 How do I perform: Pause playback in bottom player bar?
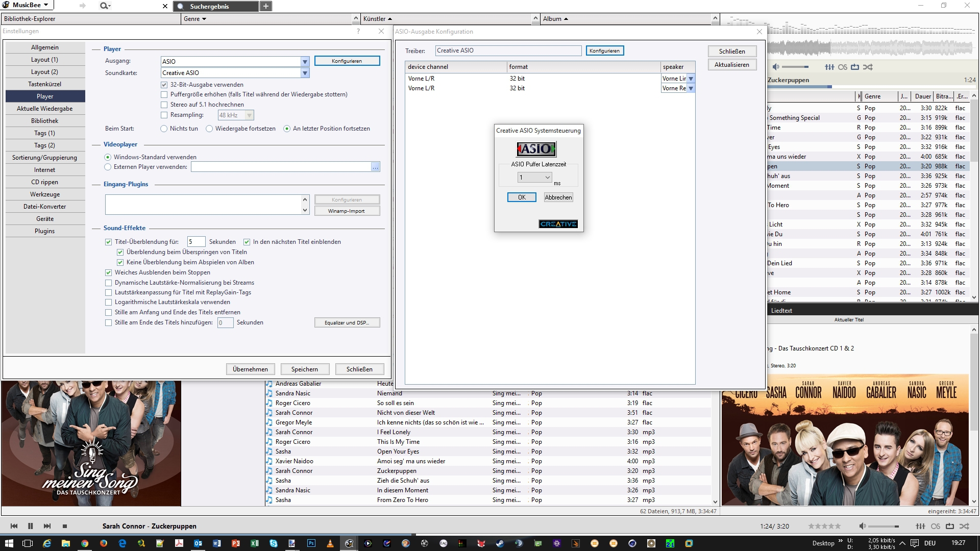click(x=31, y=526)
